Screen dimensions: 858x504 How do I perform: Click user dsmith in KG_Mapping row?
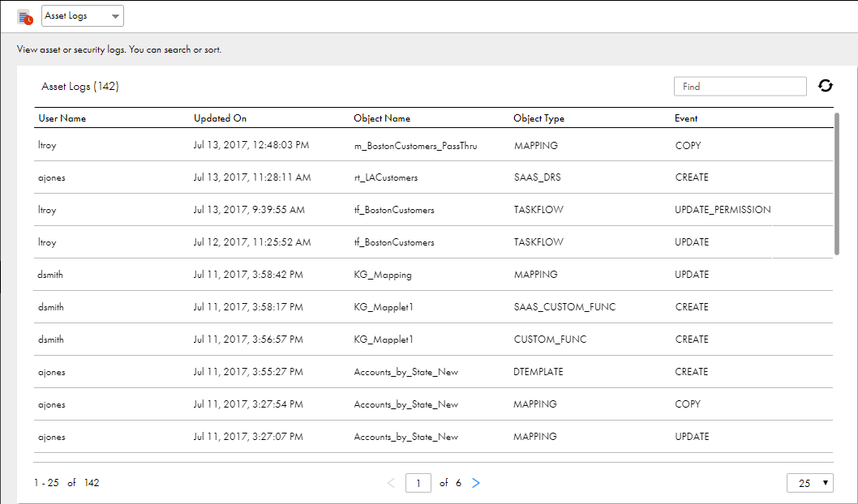tap(50, 275)
